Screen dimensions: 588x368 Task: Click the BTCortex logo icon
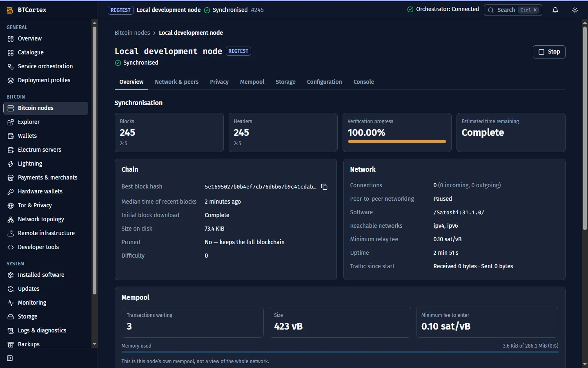click(10, 10)
